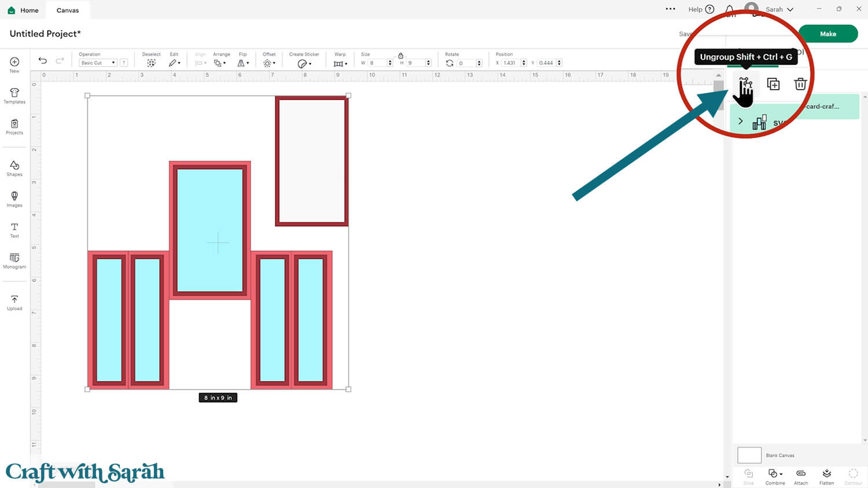Toggle the size aspect ratio lock
Image resolution: width=868 pixels, height=488 pixels.
(400, 56)
